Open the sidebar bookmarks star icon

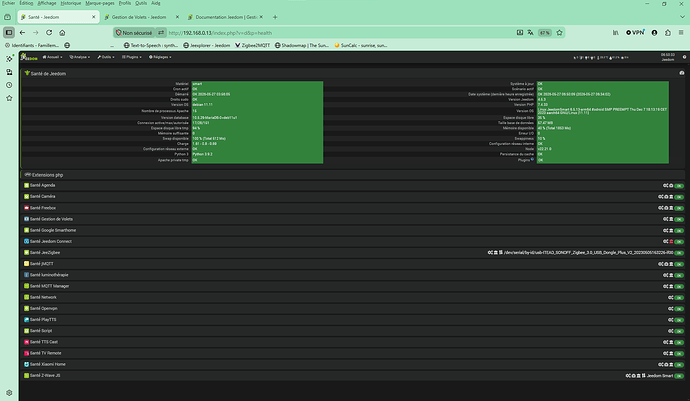coord(9,98)
